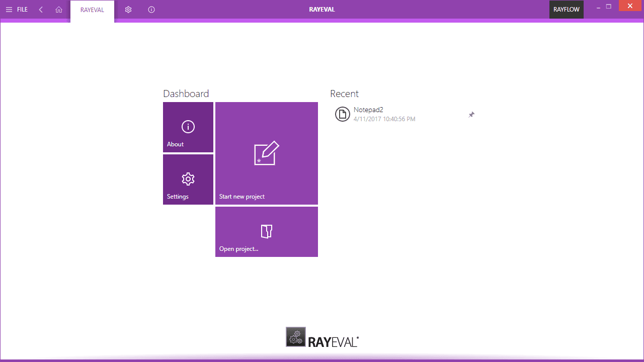Viewport: 644px width, 362px height.
Task: Click the home icon in the title bar
Action: (x=59, y=10)
